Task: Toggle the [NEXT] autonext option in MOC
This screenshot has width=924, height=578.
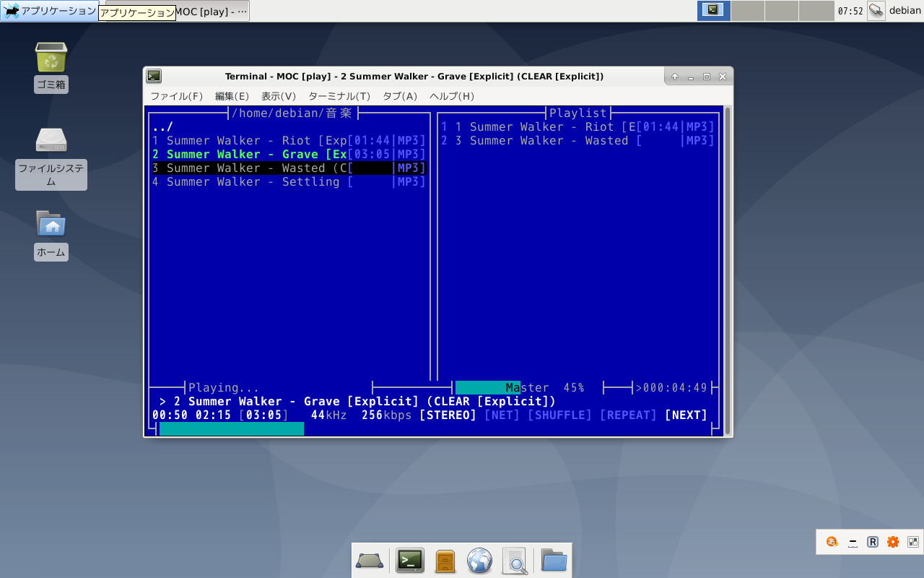Action: pyautogui.click(x=687, y=415)
